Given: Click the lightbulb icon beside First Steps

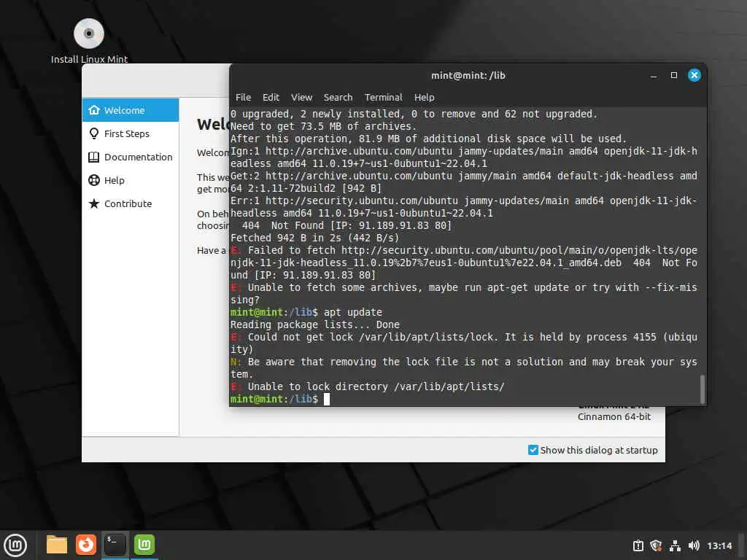Looking at the screenshot, I should click(94, 133).
